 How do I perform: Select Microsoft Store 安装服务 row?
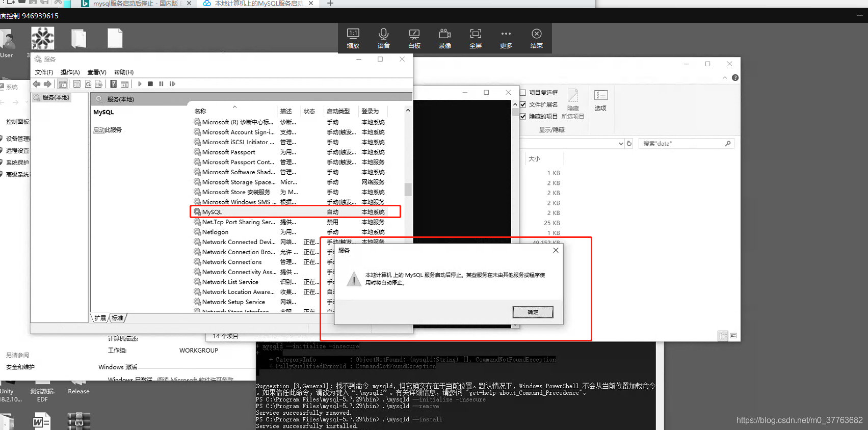click(x=296, y=192)
